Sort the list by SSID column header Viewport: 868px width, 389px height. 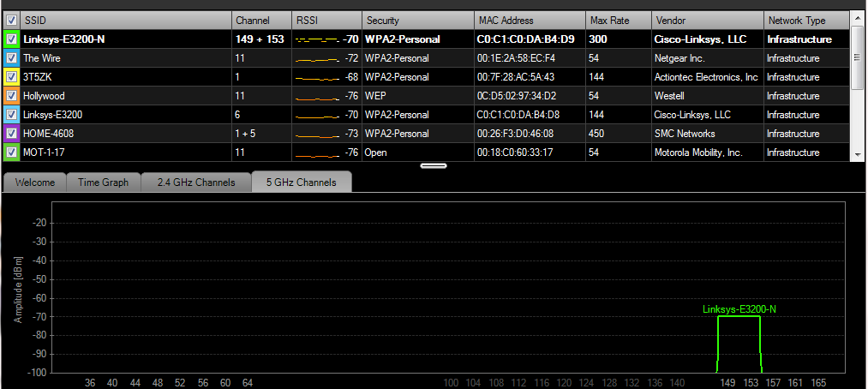click(x=126, y=21)
